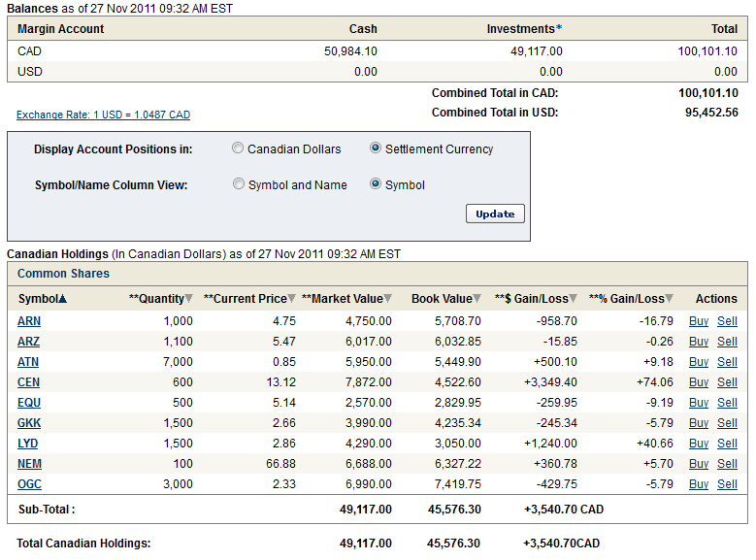Click Buy for ATN shares
The width and height of the screenshot is (756, 560).
(x=698, y=362)
